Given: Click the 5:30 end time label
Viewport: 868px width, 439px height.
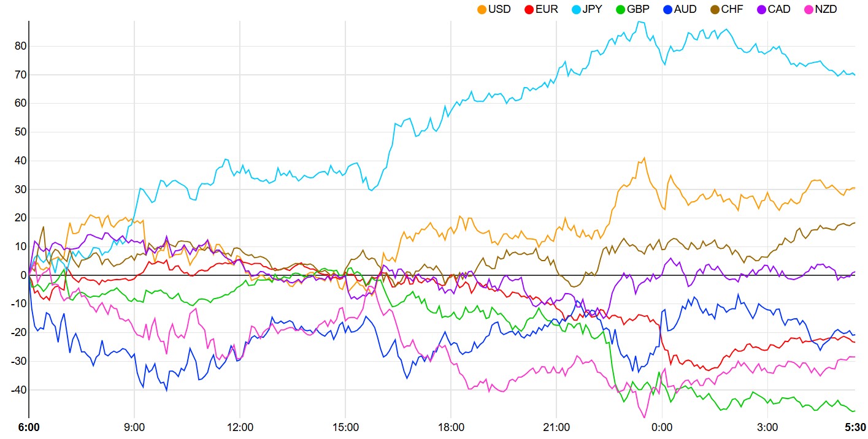Looking at the screenshot, I should pos(855,427).
